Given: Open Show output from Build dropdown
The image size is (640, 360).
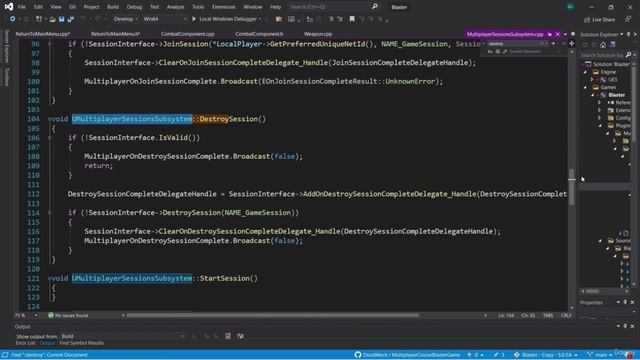Looking at the screenshot, I should [x=122, y=336].
